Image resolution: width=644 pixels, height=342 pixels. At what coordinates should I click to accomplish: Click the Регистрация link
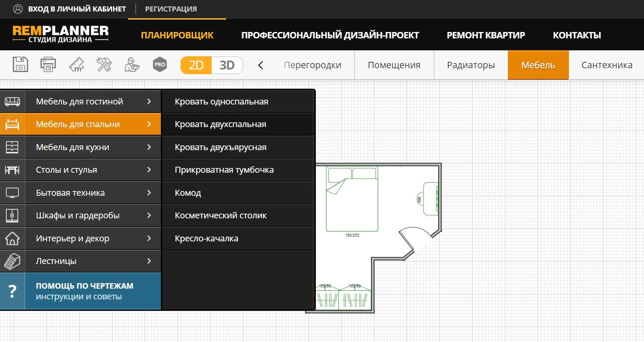coord(171,9)
